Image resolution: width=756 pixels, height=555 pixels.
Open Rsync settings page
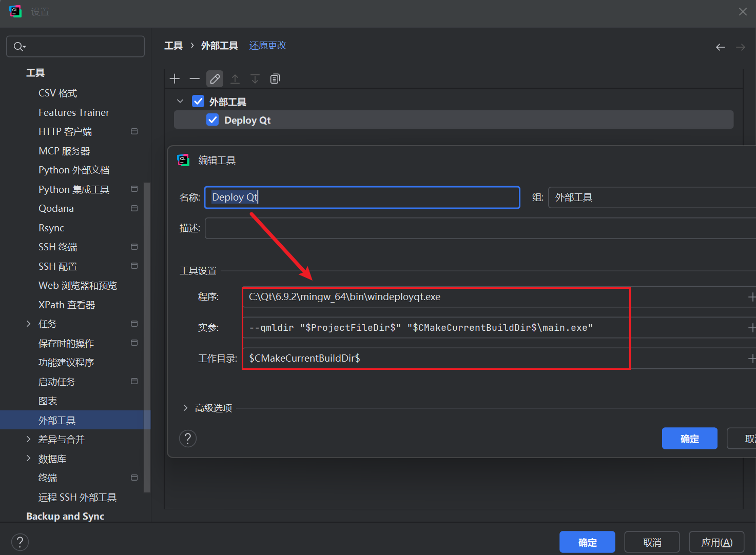[x=51, y=228]
